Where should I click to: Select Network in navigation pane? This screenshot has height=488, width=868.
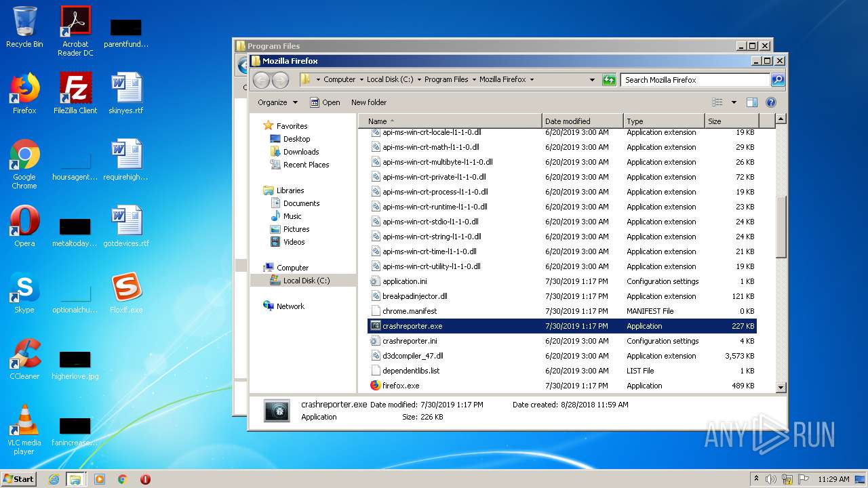(283, 306)
